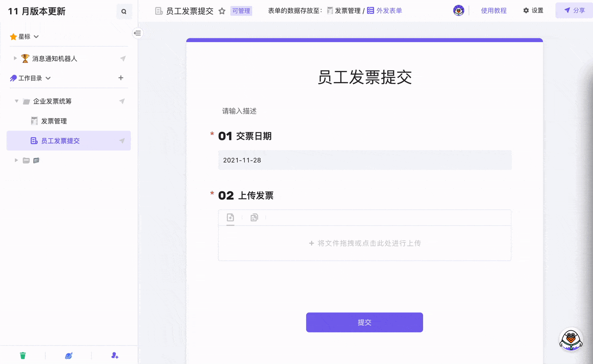Open the user avatar in top bar
This screenshot has height=364, width=593.
pyautogui.click(x=459, y=11)
